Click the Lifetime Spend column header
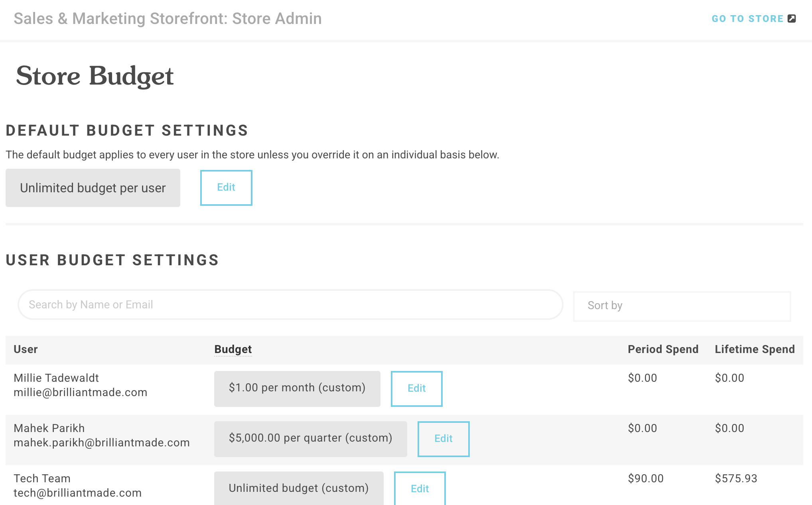 [x=755, y=349]
